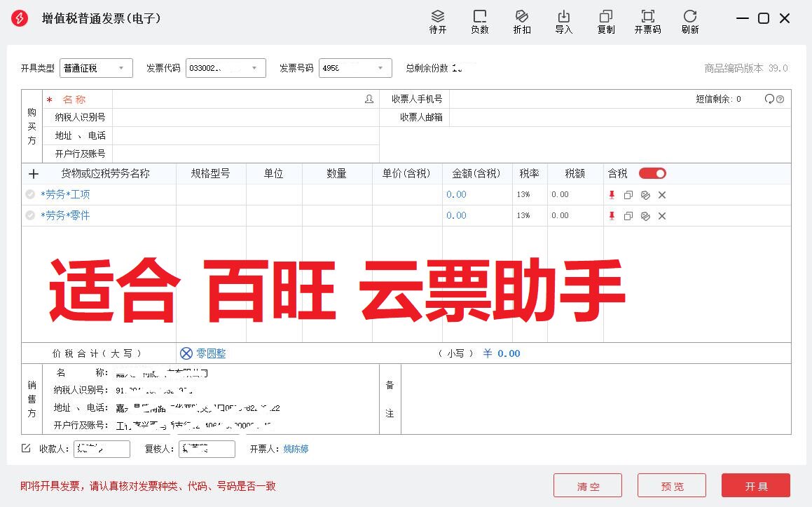
Task: Click 金额 0.00 on *劳务*工项 row
Action: tap(456, 194)
